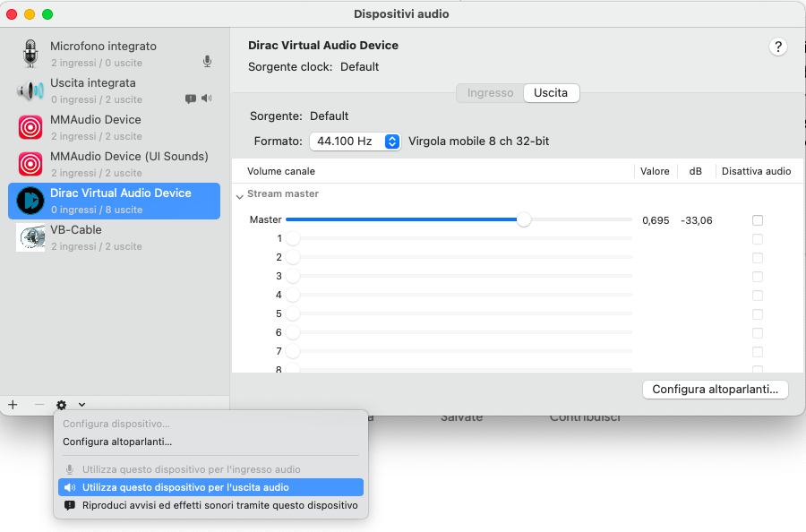Click the dB column header

tap(696, 171)
